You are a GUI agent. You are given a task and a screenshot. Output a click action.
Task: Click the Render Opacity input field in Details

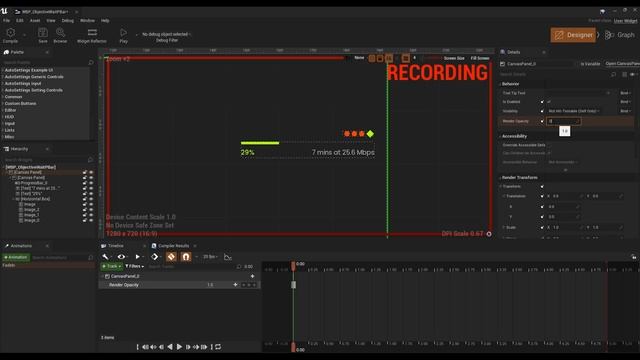[564, 121]
